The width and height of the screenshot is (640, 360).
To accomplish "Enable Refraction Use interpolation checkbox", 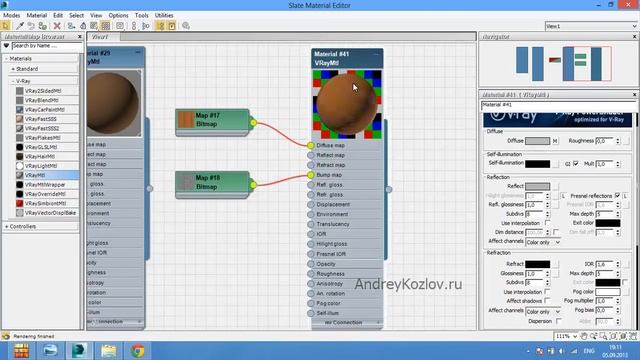I will [x=547, y=291].
